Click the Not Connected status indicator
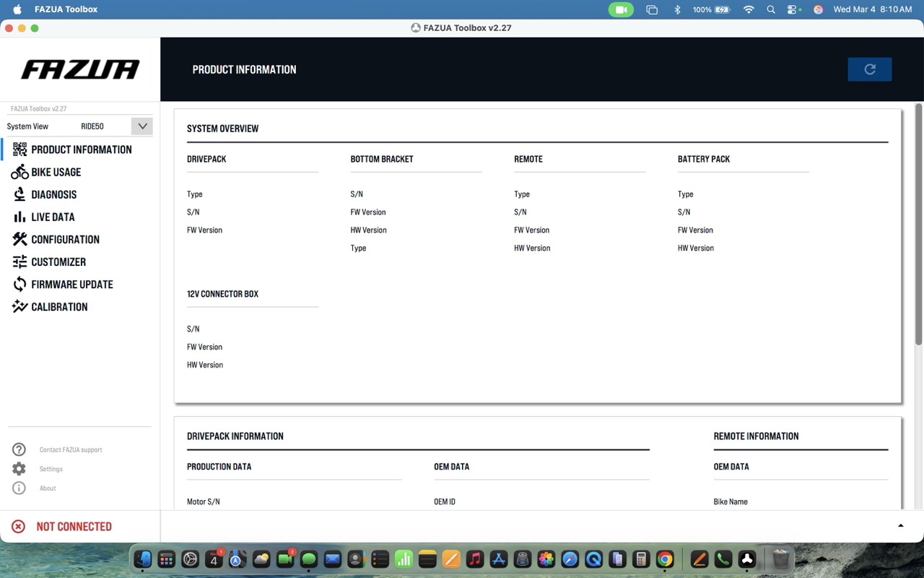The width and height of the screenshot is (924, 578). pyautogui.click(x=74, y=527)
